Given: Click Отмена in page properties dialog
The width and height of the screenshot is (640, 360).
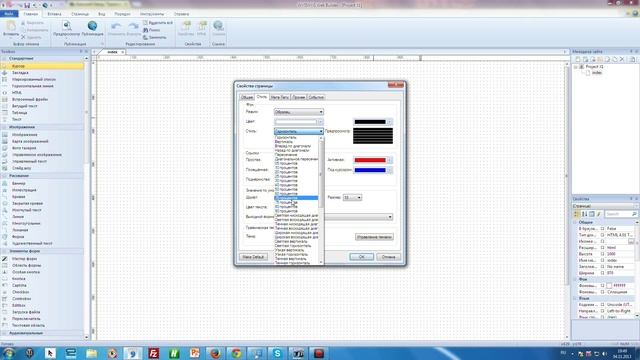Looking at the screenshot, I should pos(388,257).
